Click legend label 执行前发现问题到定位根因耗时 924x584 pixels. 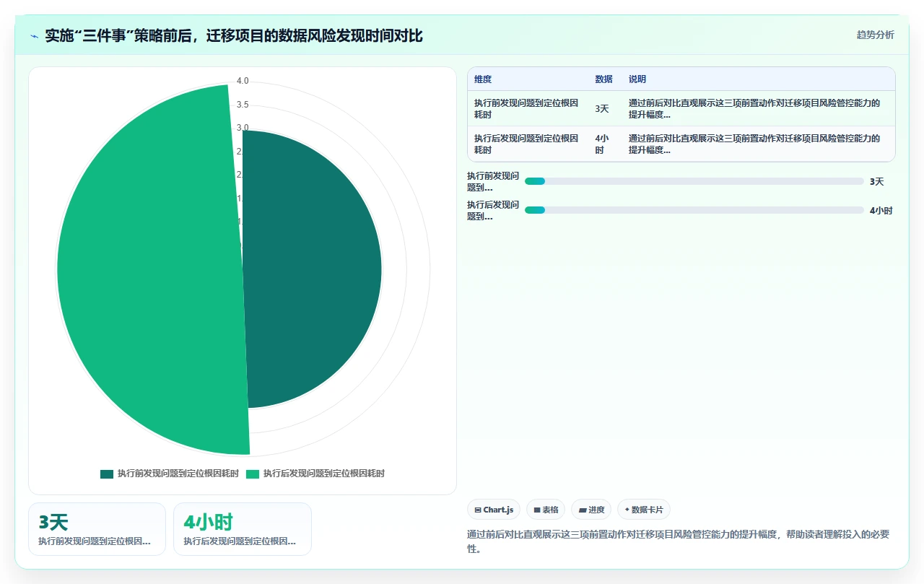[178, 474]
